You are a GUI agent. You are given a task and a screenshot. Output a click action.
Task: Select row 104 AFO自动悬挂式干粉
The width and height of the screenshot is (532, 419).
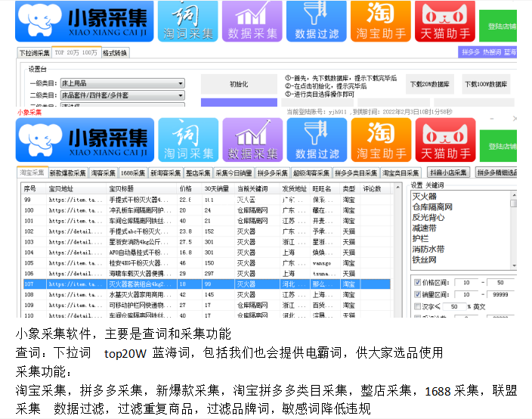click(206, 253)
